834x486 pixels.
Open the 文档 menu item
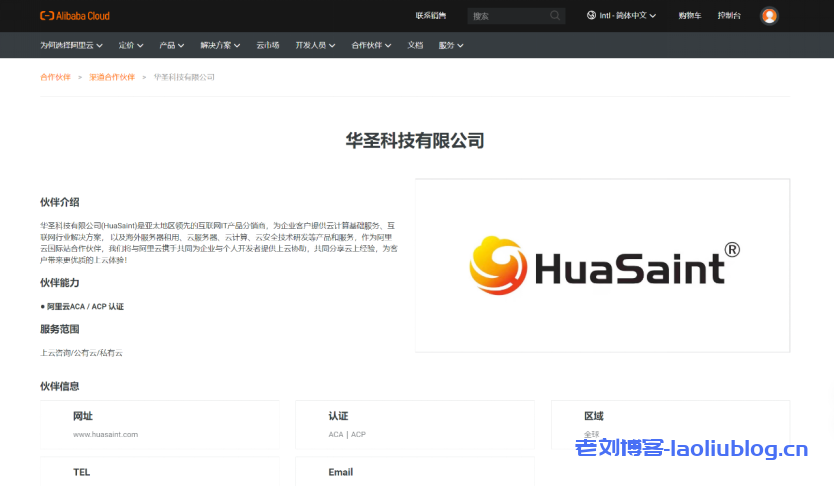click(415, 45)
